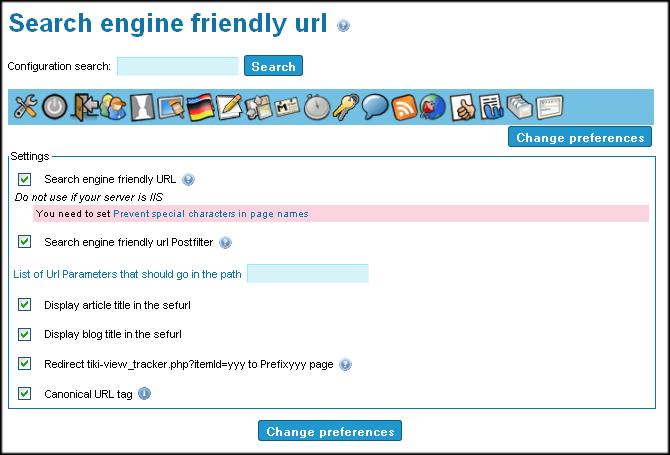Uncheck Search engine friendly URL checkbox
The width and height of the screenshot is (670, 455).
click(24, 179)
